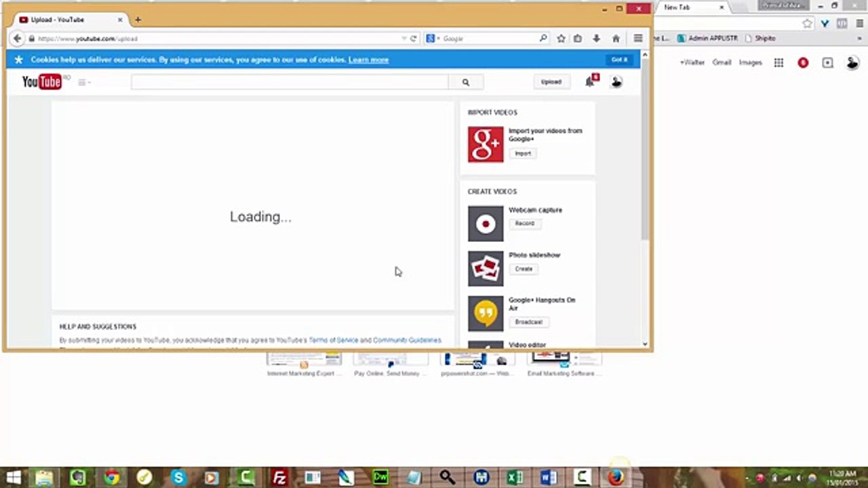Image resolution: width=868 pixels, height=488 pixels.
Task: Go to Firefox home page
Action: [616, 39]
